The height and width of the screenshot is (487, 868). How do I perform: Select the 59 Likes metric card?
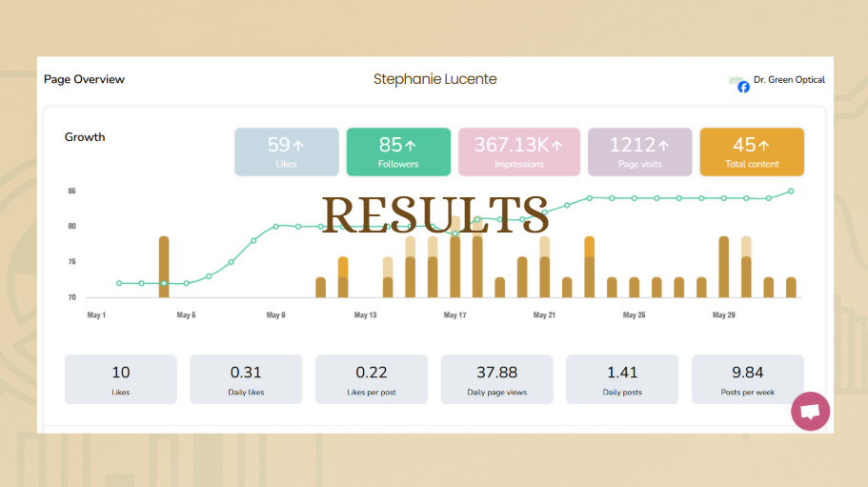click(287, 152)
